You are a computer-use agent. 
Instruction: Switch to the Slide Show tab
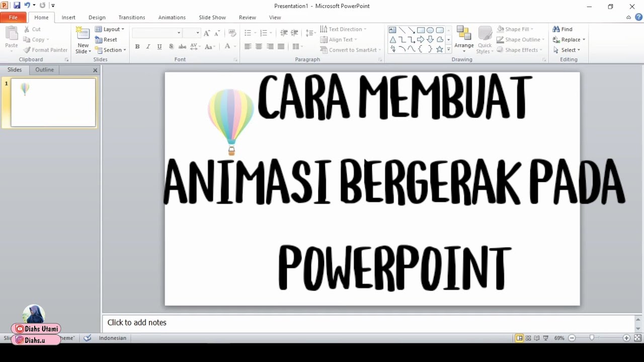click(x=212, y=17)
